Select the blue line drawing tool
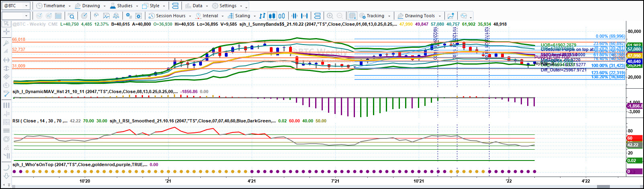The height and width of the screenshot is (189, 644). [6, 93]
